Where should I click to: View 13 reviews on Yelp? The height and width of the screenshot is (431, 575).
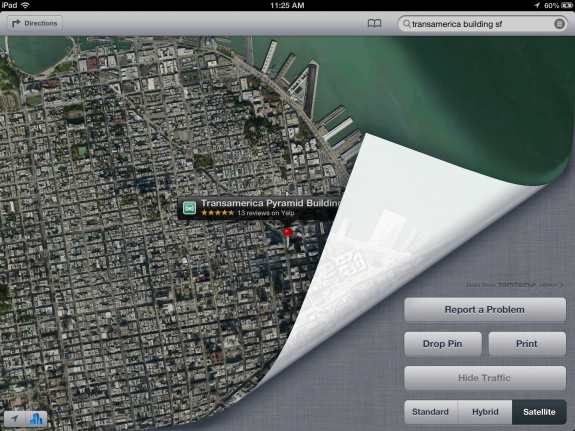[266, 213]
